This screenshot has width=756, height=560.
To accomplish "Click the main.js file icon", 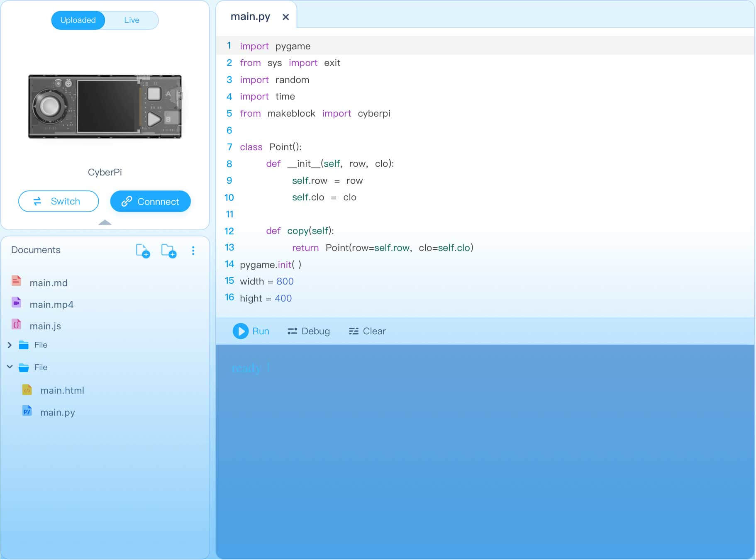I will (x=16, y=324).
